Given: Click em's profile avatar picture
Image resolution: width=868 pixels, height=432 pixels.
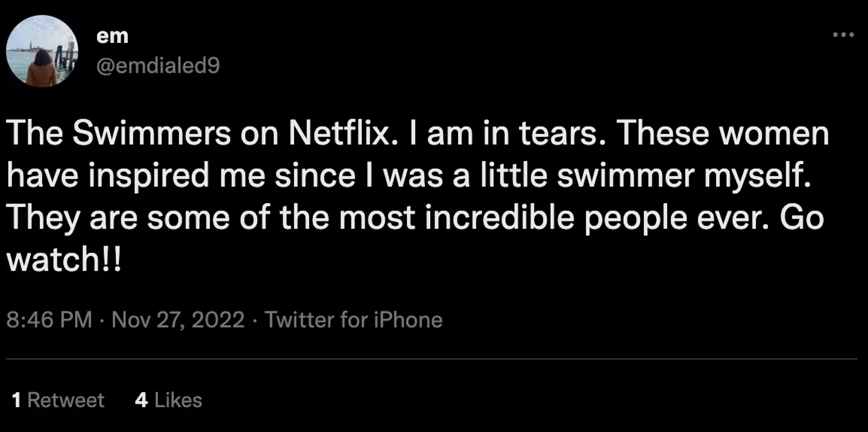Looking at the screenshot, I should 42,51.
